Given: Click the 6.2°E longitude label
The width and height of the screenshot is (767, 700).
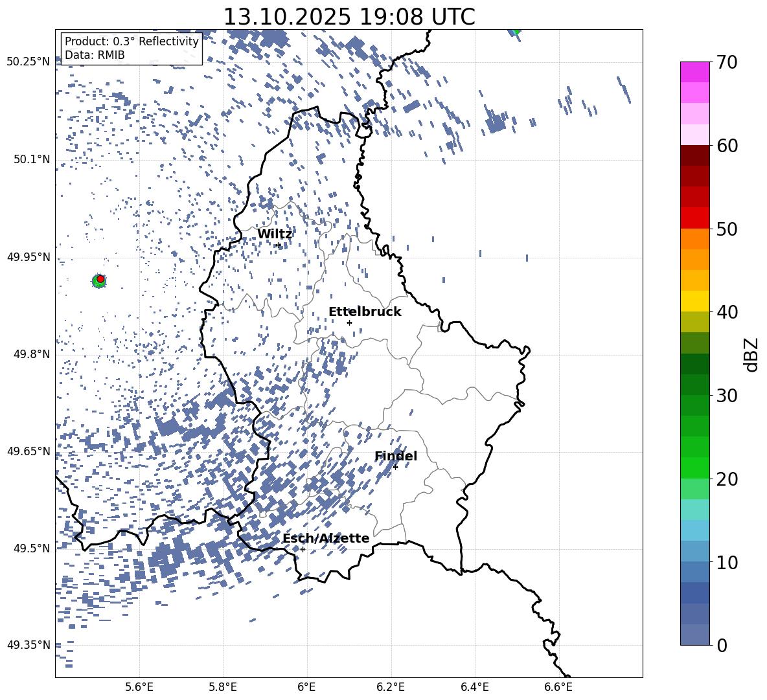Looking at the screenshot, I should pyautogui.click(x=391, y=687).
